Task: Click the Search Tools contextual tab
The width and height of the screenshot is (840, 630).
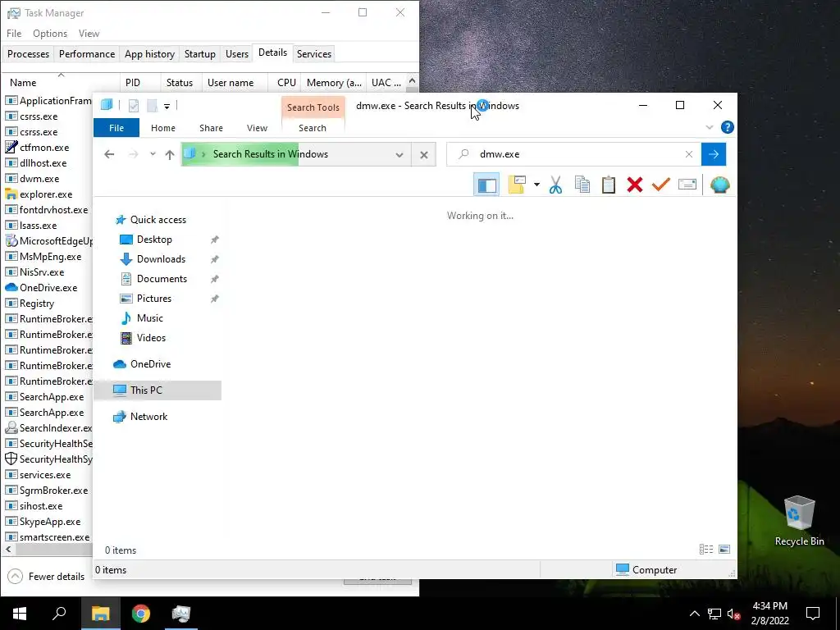Action: point(313,107)
